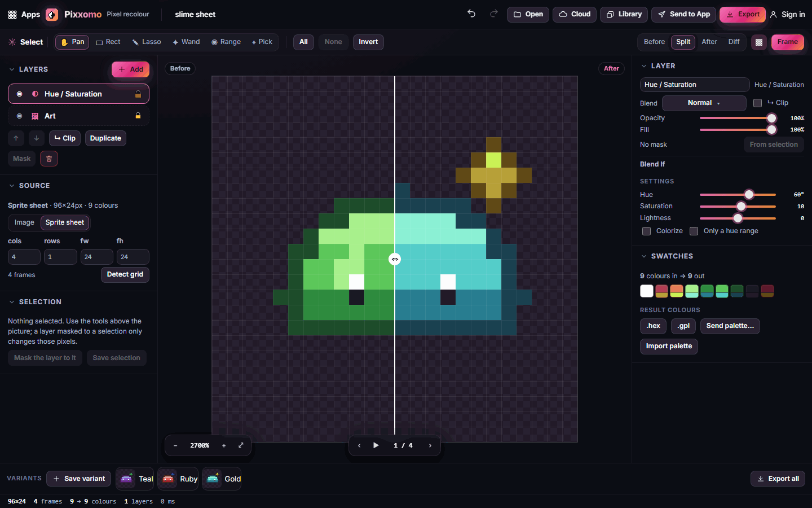Toggle lock on Hue / Saturation layer

click(138, 94)
